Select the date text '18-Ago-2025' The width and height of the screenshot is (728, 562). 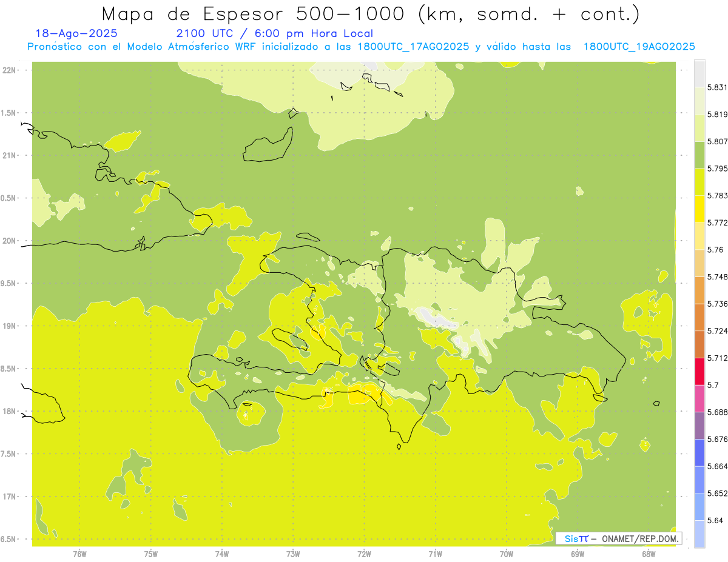76,33
